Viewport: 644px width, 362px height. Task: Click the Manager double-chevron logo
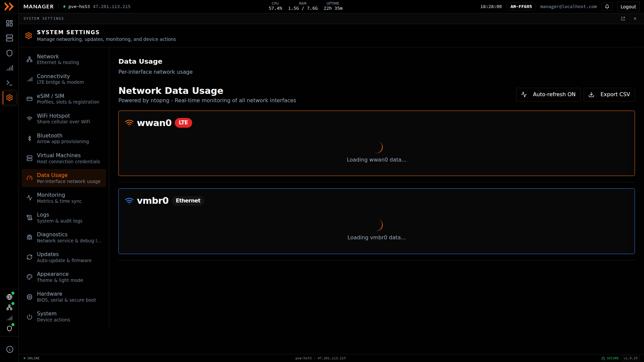coord(9,6)
